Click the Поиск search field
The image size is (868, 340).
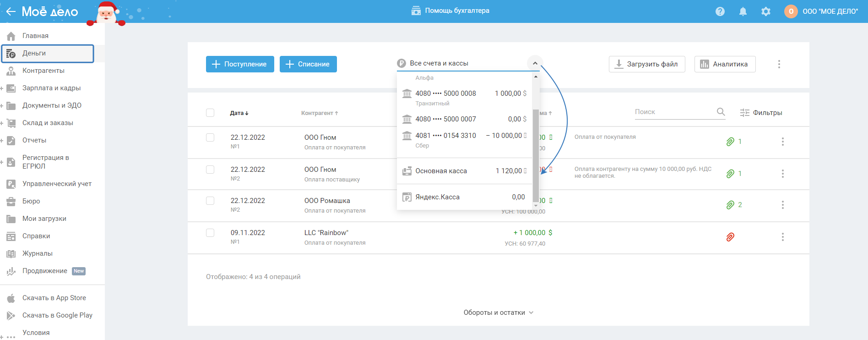tap(675, 112)
